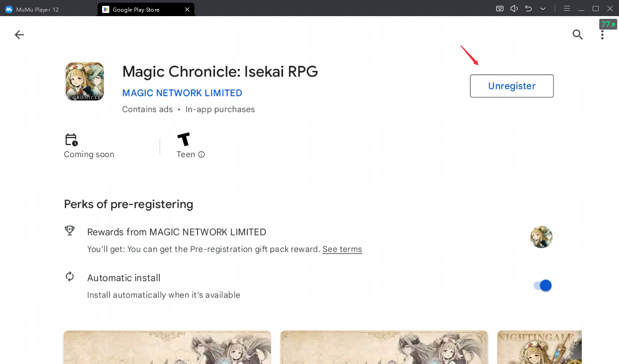Open the See terms link
The image size is (619, 364).
pyautogui.click(x=342, y=249)
